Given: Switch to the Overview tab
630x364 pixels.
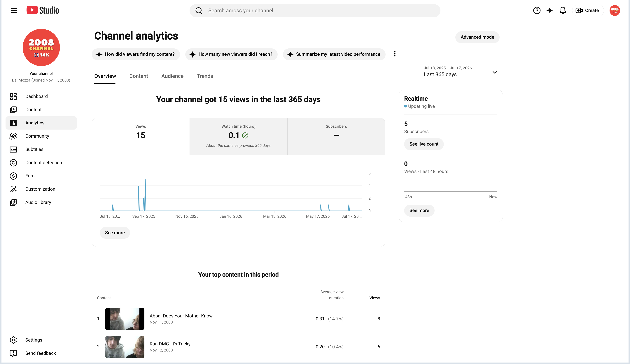Looking at the screenshot, I should [105, 76].
